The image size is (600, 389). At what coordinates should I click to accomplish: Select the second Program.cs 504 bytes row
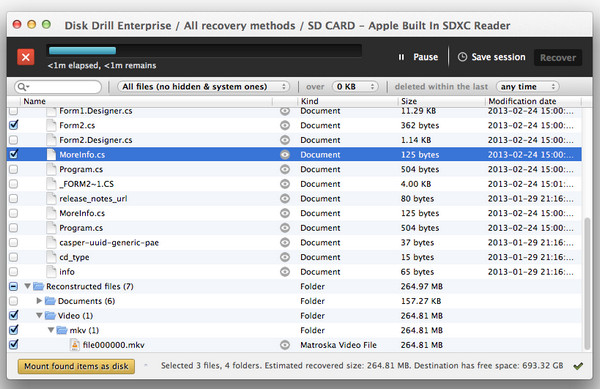pyautogui.click(x=294, y=228)
